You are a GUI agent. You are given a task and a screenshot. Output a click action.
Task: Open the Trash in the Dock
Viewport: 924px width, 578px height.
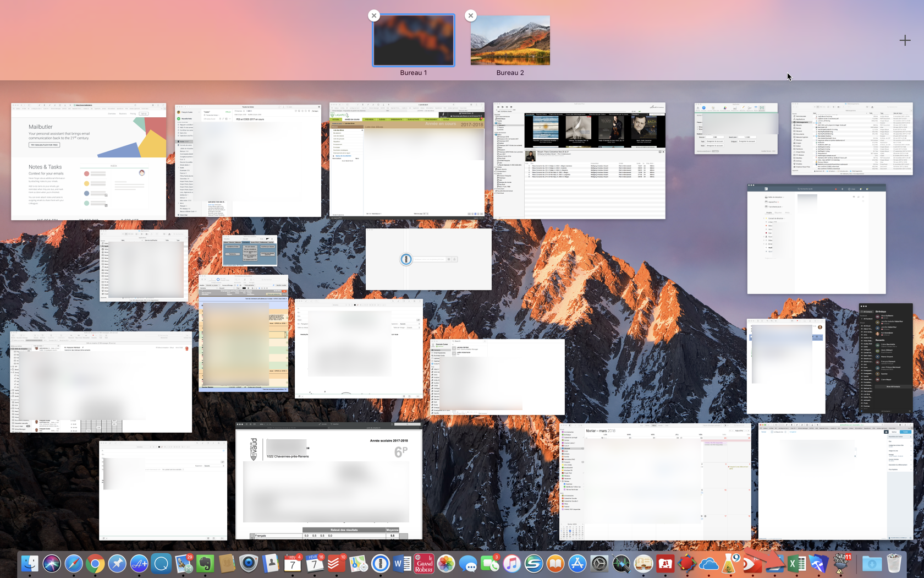pyautogui.click(x=894, y=564)
